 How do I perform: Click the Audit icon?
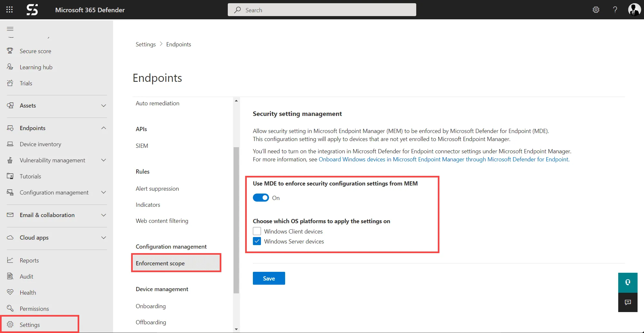point(10,276)
